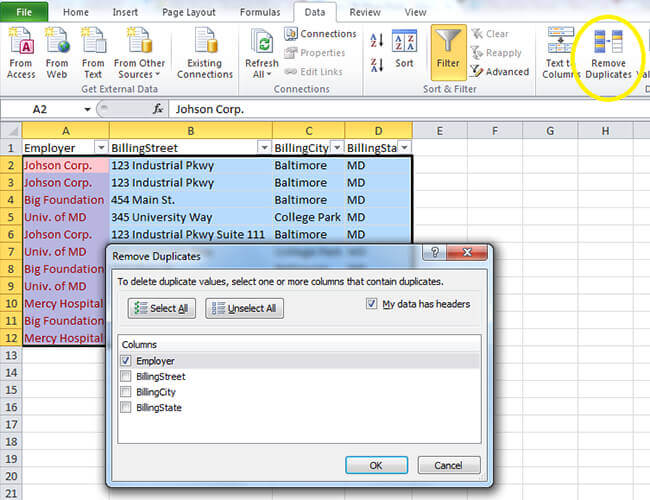650x500 pixels.
Task: Switch to the Page Layout tab
Action: point(189,12)
